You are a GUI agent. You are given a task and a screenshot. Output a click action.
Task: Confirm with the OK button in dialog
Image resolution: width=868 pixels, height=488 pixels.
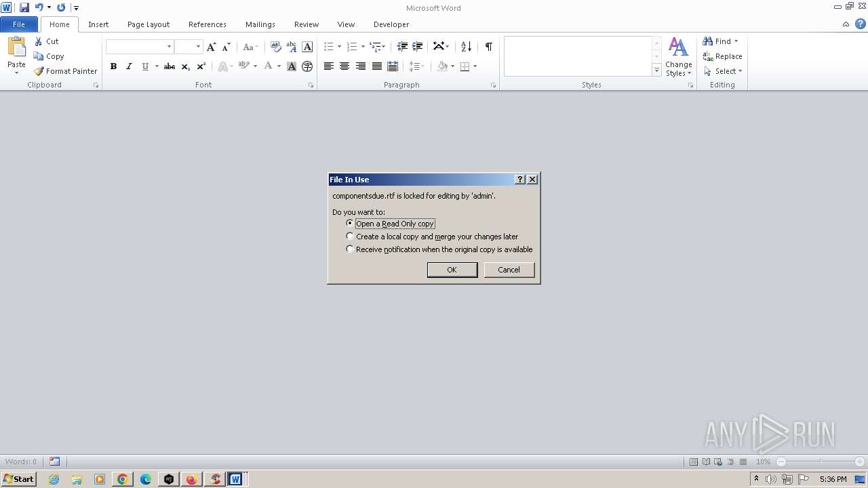pyautogui.click(x=452, y=270)
